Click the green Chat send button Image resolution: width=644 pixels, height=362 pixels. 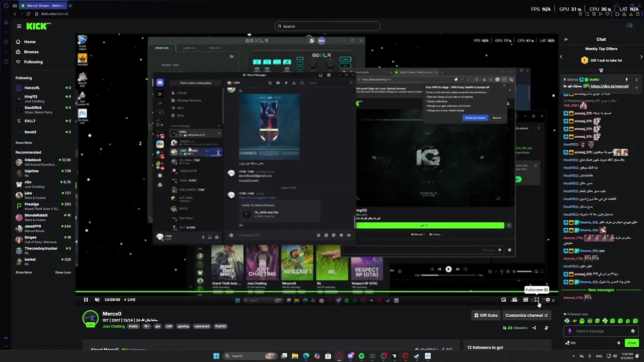click(x=632, y=343)
